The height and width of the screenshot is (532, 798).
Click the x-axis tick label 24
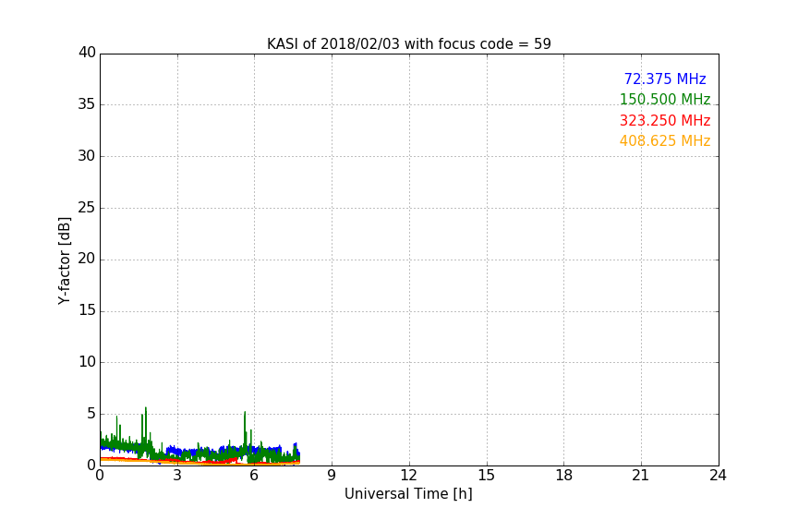tap(718, 476)
